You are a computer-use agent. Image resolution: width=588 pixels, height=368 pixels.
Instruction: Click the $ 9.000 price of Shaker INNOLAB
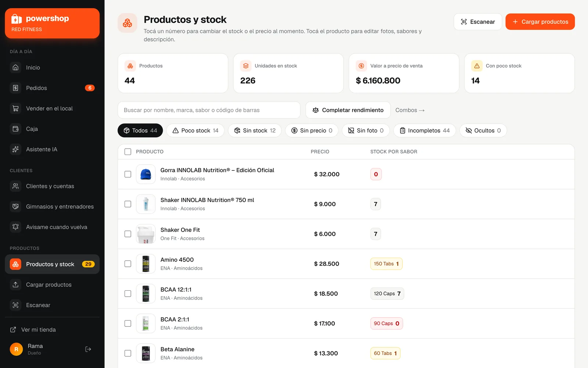pyautogui.click(x=325, y=204)
